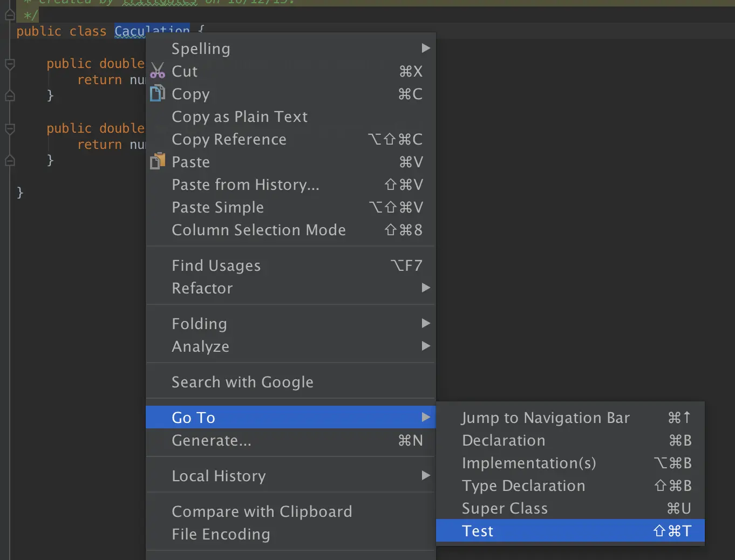The width and height of the screenshot is (735, 560).
Task: Click the Go To submenu arrow
Action: [x=426, y=417]
